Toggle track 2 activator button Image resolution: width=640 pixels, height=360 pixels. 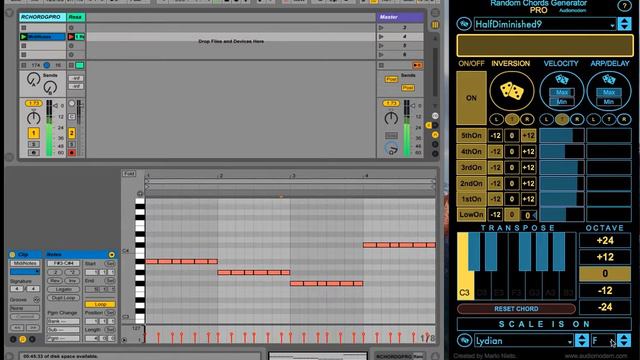coord(71,133)
